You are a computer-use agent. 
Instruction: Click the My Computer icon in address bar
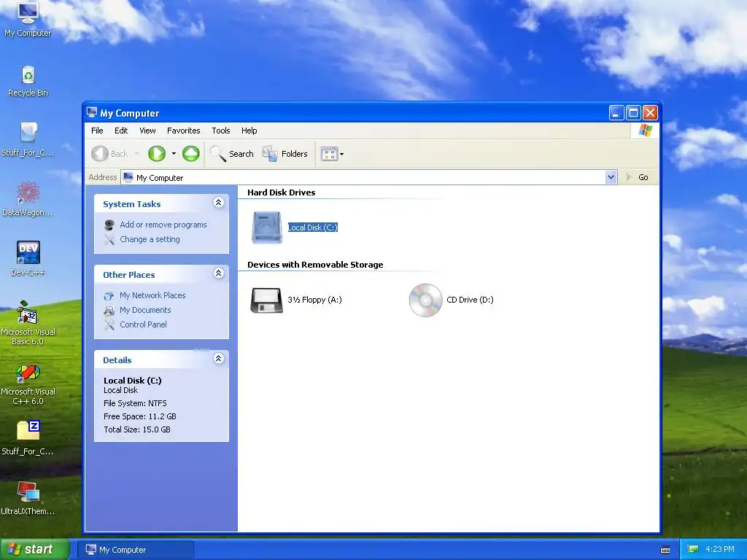[128, 177]
